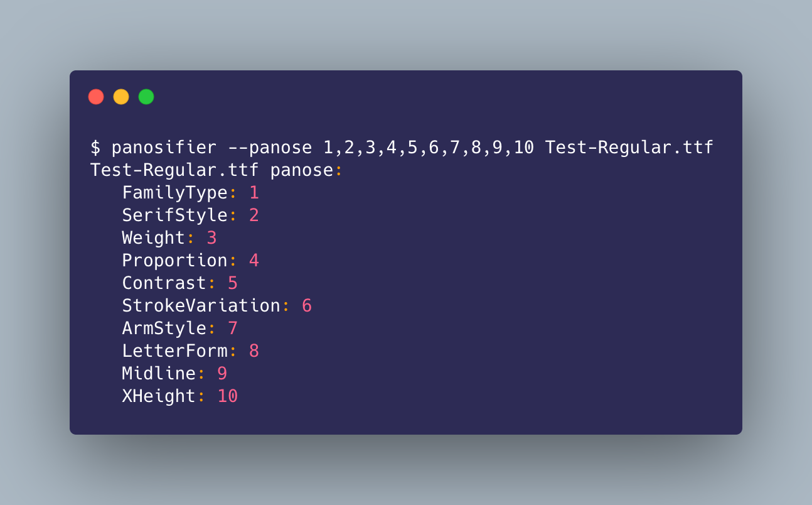Click the value 7 beside ArmStyle
Viewport: 812px width, 505px height.
click(233, 329)
